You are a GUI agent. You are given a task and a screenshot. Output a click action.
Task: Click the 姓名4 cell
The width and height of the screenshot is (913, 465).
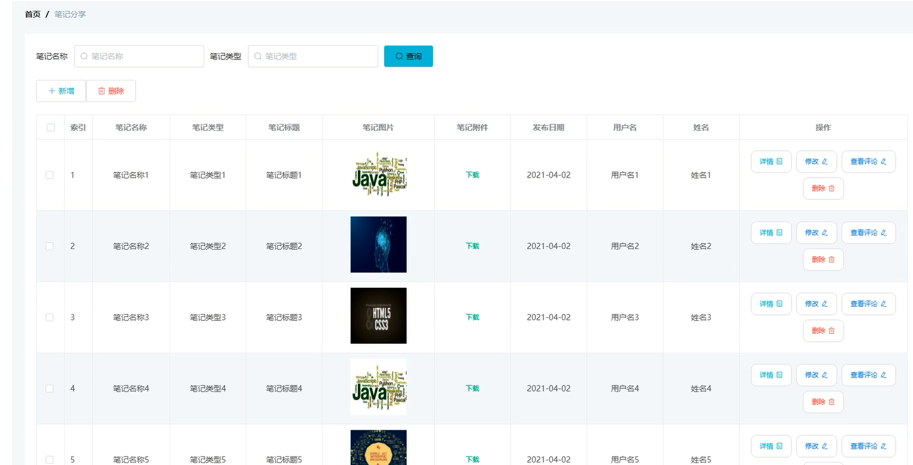pyautogui.click(x=701, y=388)
